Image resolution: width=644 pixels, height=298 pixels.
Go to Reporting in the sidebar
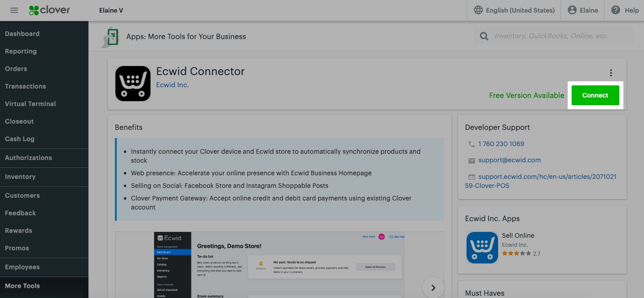click(x=21, y=51)
